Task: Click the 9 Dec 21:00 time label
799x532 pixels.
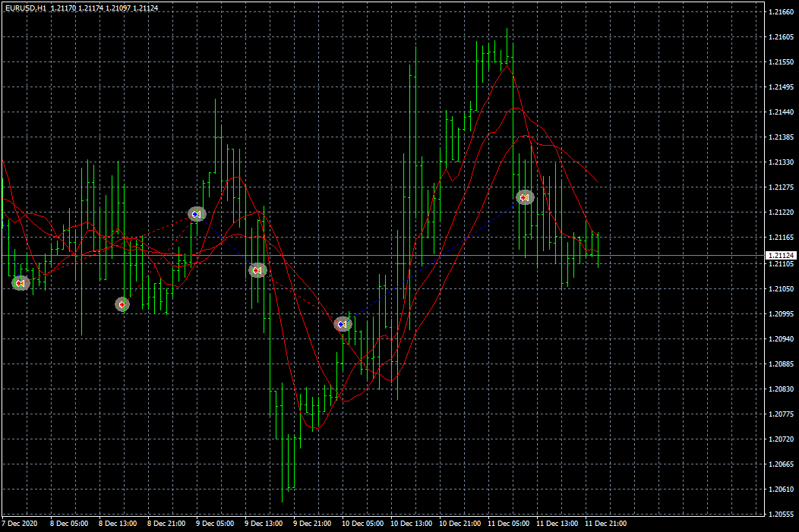Action: point(312,524)
